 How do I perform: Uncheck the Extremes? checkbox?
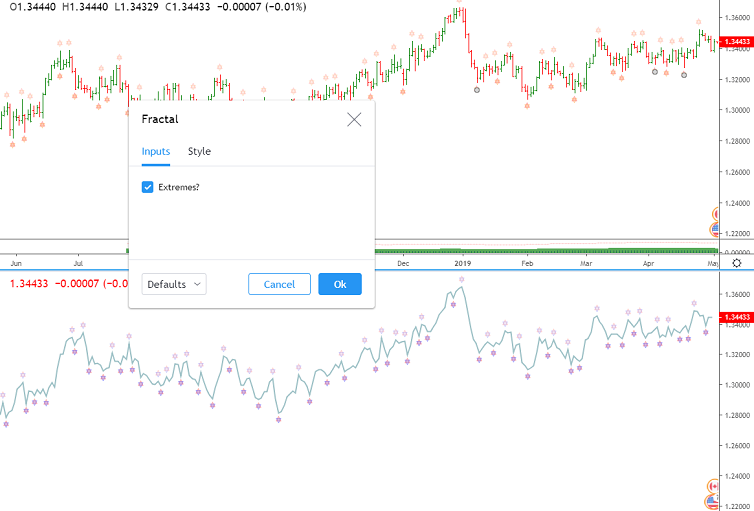[x=148, y=187]
